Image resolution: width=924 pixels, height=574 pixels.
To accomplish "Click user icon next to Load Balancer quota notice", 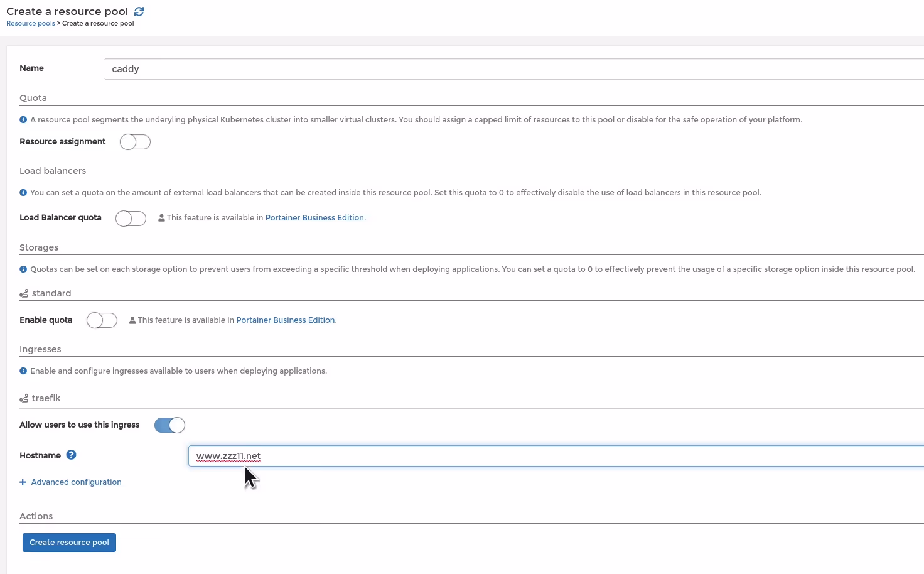I will pyautogui.click(x=161, y=217).
